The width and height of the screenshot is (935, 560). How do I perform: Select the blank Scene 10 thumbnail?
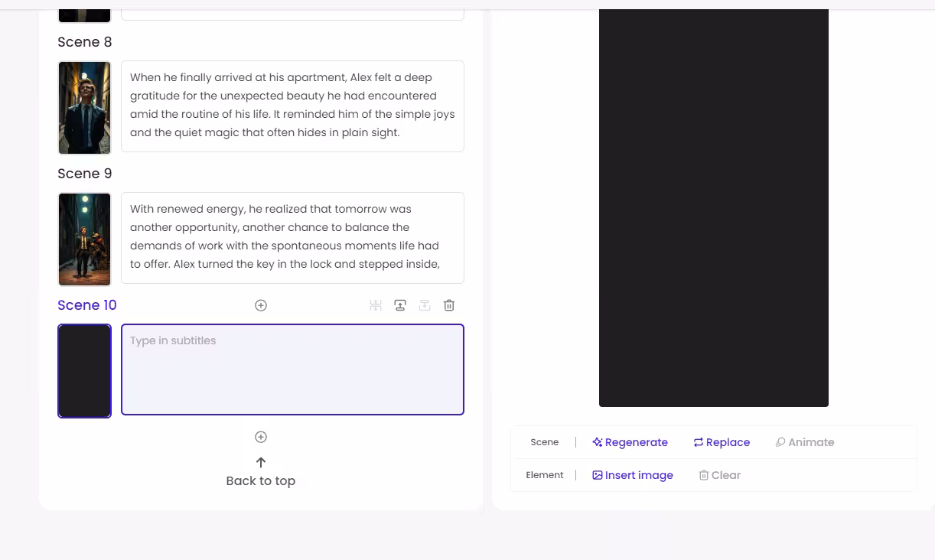pos(85,371)
